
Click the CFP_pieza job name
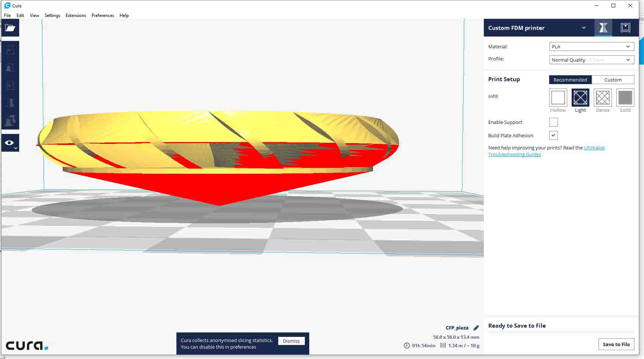pyautogui.click(x=457, y=328)
